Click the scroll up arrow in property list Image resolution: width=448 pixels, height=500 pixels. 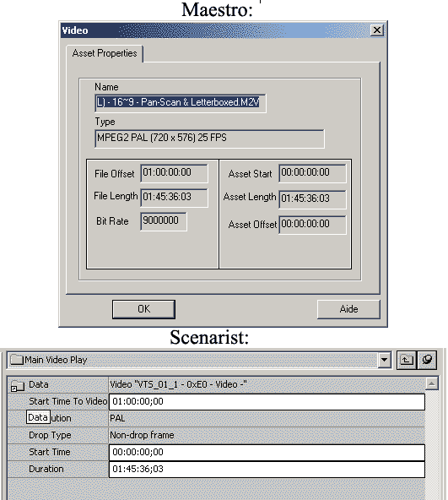pos(431,383)
